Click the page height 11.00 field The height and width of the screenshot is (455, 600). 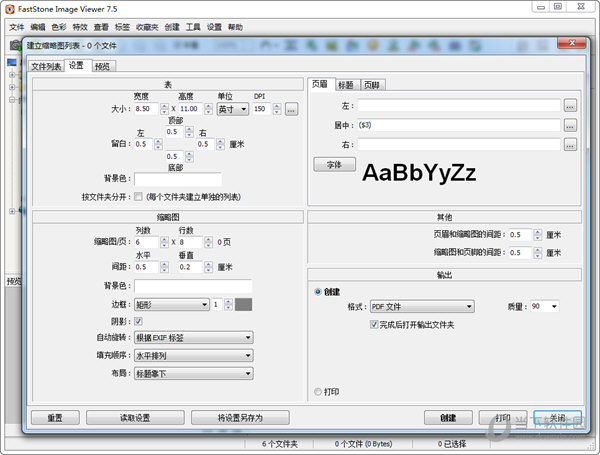click(191, 109)
